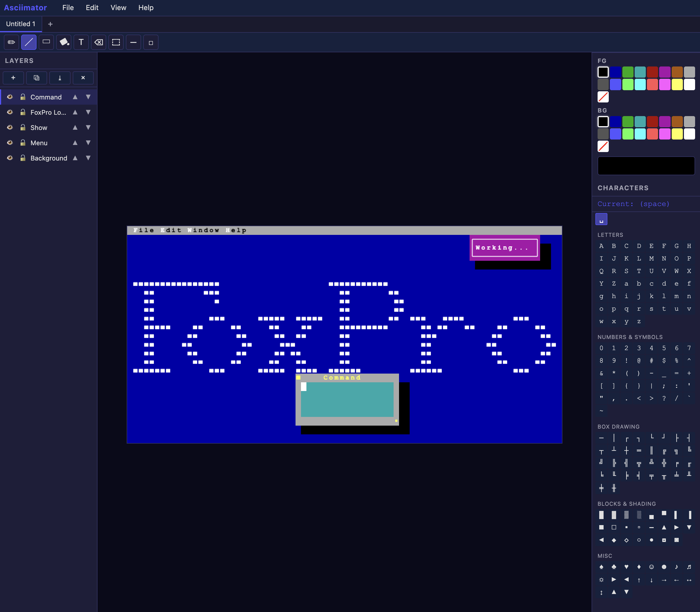Hide the Show layer
Screen dimensions: 700x612
pyautogui.click(x=10, y=127)
